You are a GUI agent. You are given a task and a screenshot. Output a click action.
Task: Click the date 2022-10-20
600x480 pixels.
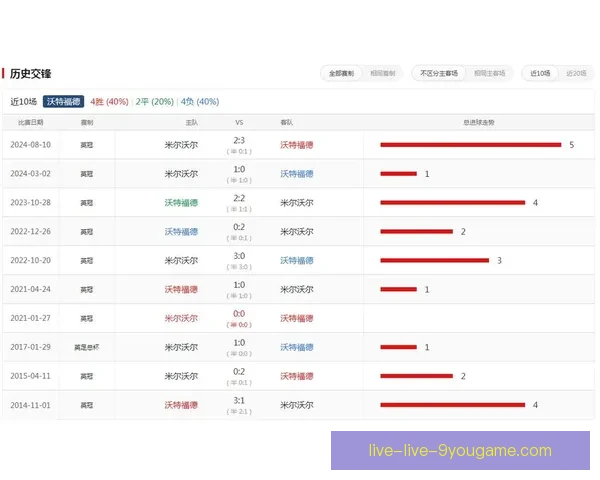[30, 260]
